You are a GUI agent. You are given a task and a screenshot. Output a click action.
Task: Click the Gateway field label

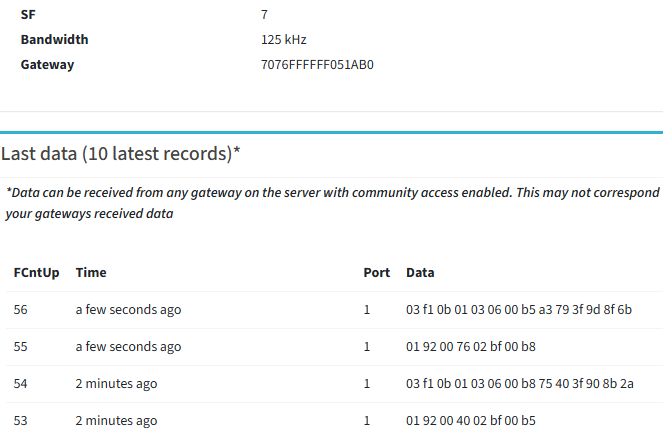coord(47,65)
